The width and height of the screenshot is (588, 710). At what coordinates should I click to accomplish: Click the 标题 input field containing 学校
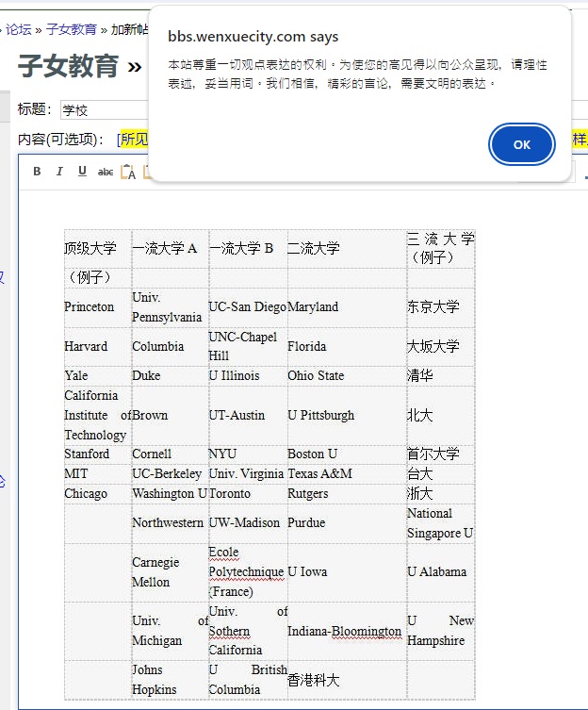[105, 110]
